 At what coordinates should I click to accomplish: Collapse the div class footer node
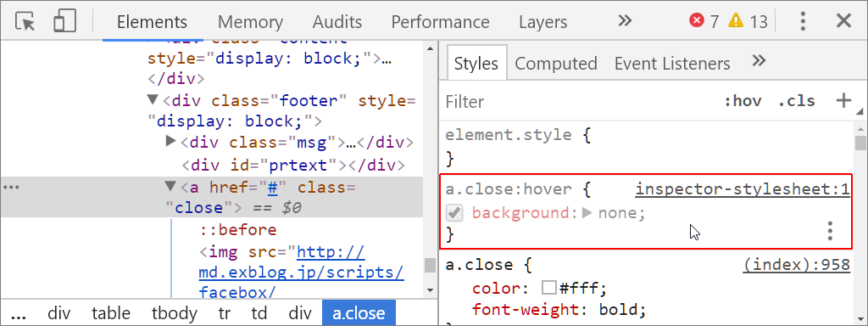click(x=153, y=100)
